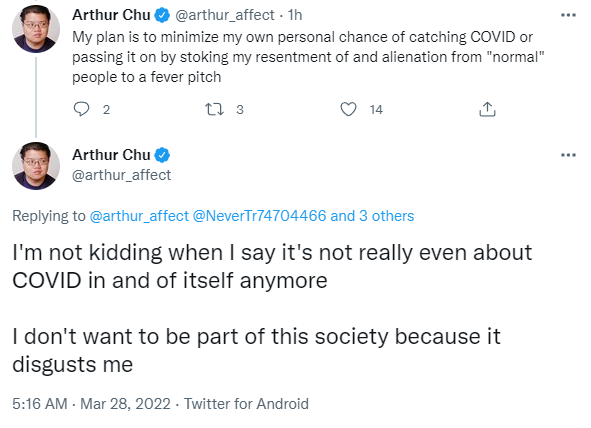Open first tweet by clicking its text
This screenshot has width=591, height=428.
[308, 57]
